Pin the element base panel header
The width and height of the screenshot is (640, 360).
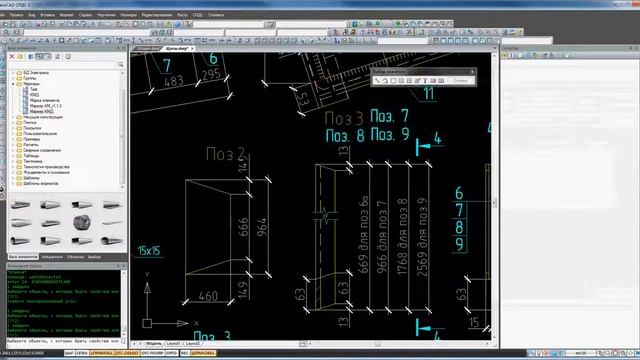[x=118, y=48]
